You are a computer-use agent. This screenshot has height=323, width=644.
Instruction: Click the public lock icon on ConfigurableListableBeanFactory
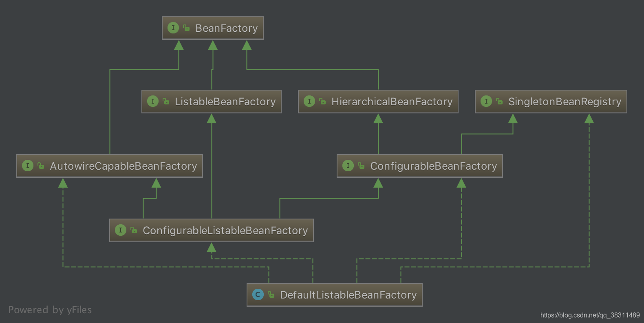point(134,230)
